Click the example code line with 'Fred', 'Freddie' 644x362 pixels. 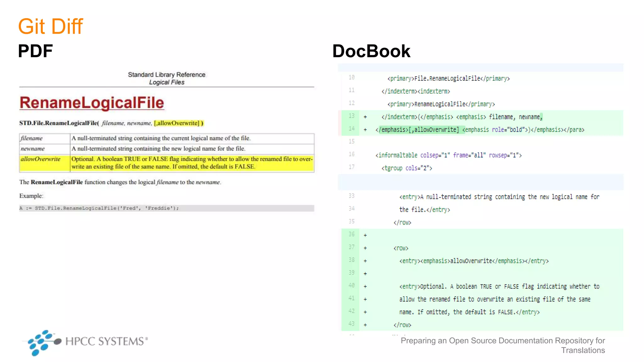click(167, 208)
